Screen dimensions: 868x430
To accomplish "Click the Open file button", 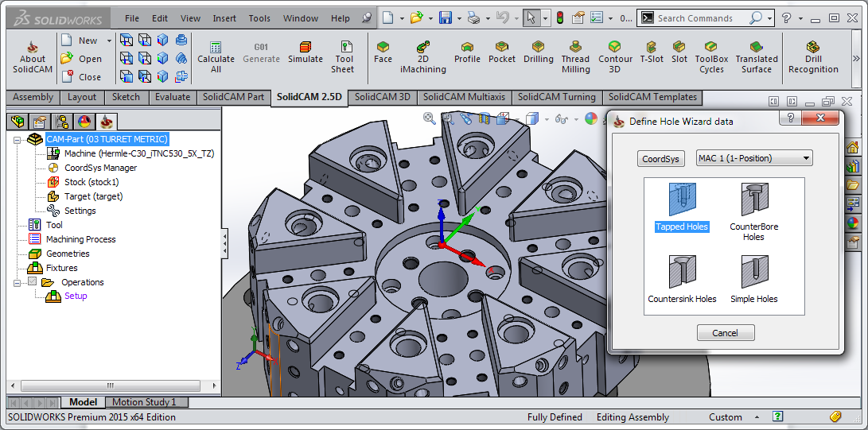I will (x=81, y=59).
